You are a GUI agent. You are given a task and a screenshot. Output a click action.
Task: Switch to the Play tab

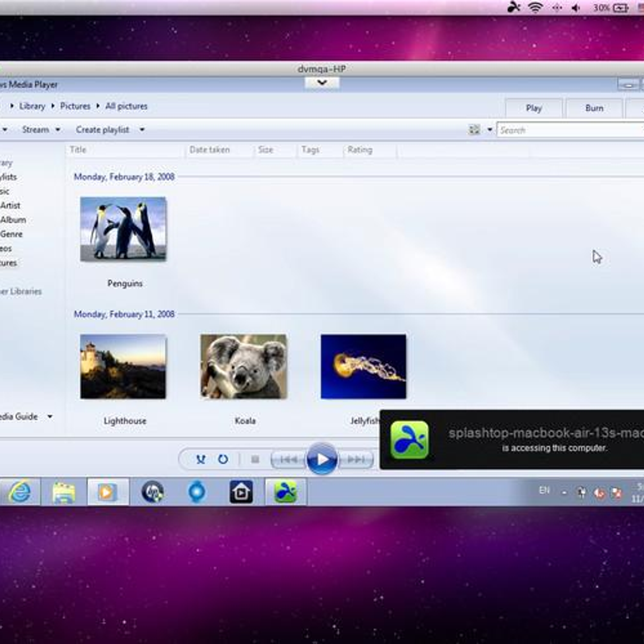(x=534, y=108)
